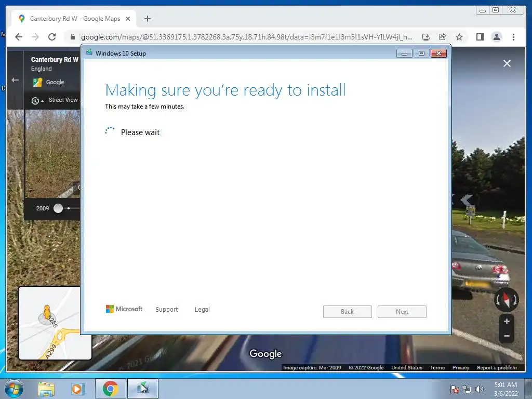Open the Windows Start menu
The height and width of the screenshot is (399, 532).
click(14, 389)
